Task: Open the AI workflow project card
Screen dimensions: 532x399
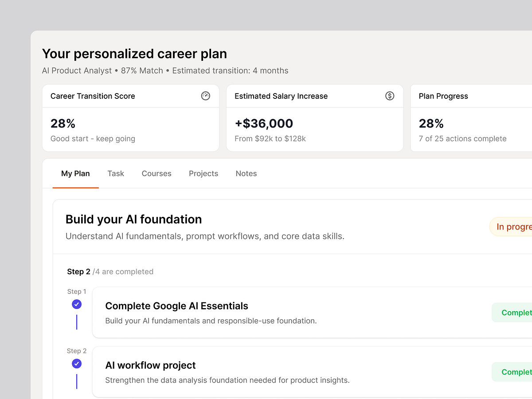Action: (312, 372)
